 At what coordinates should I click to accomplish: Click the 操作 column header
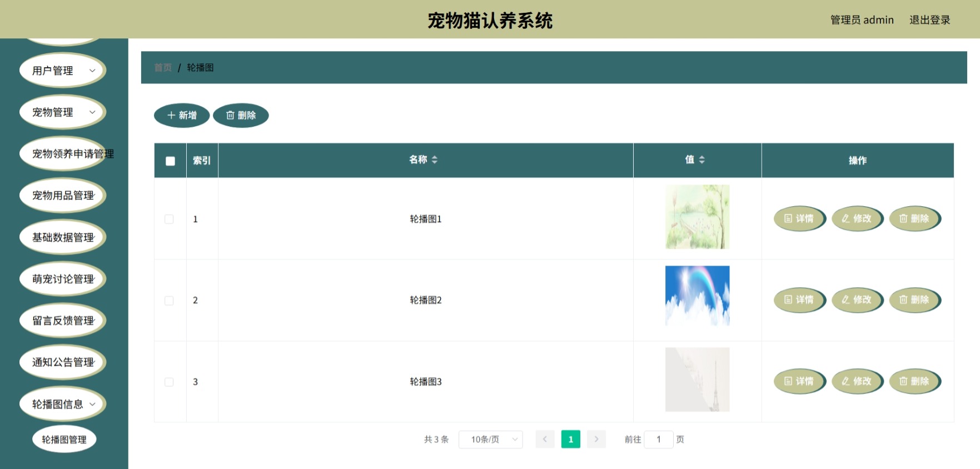(x=858, y=161)
